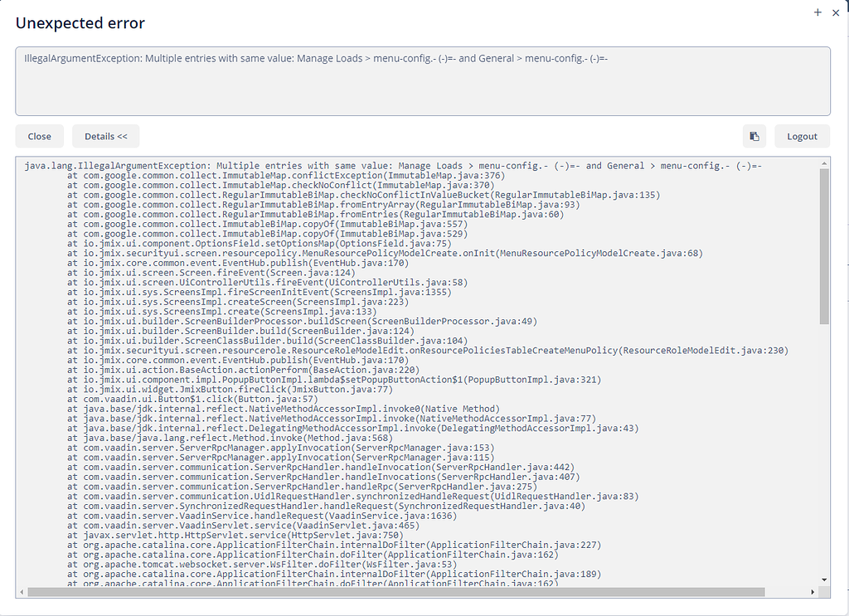This screenshot has width=849, height=616.
Task: Click the line with UidlRequestHandler.synchronizedHandleRequest
Action: pos(353,497)
